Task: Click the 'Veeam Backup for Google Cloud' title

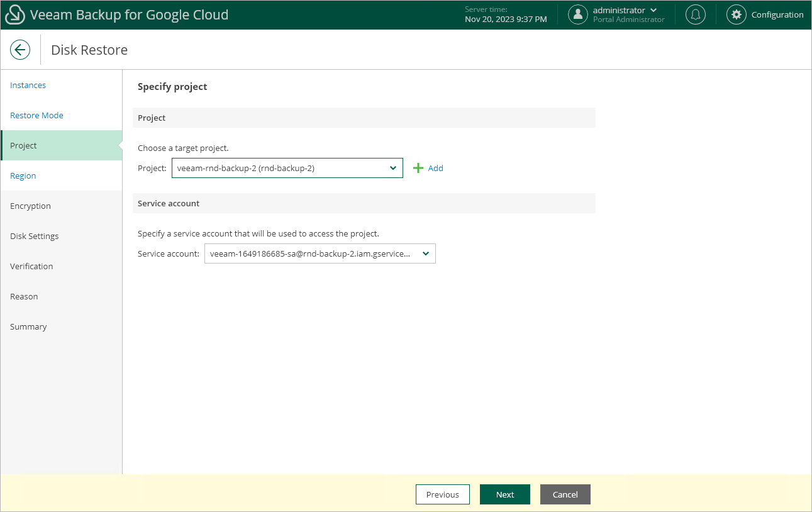Action: coord(130,14)
